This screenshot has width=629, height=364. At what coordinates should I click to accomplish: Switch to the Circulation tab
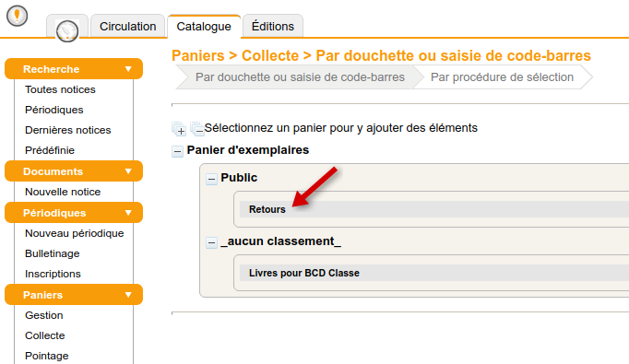[127, 27]
